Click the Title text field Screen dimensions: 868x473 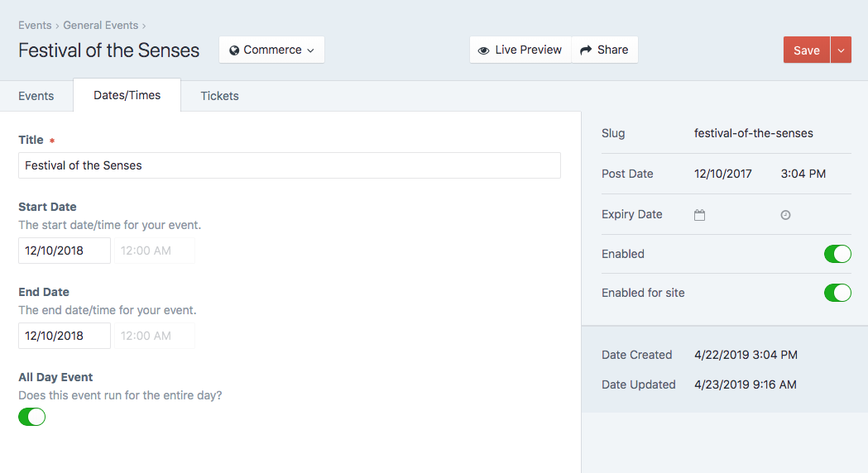pyautogui.click(x=290, y=165)
